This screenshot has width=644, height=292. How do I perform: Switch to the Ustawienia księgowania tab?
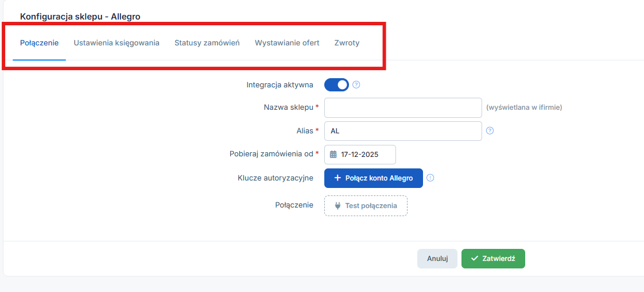[x=117, y=43]
